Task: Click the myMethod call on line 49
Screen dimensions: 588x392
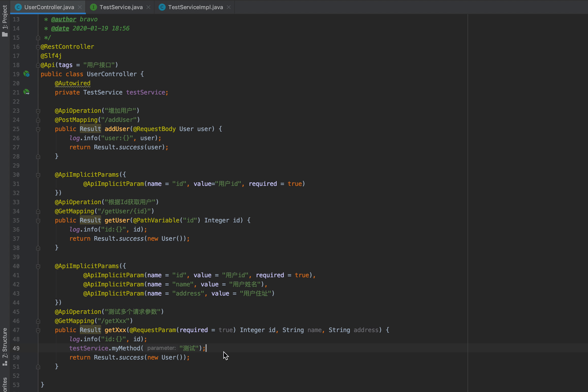Action: 126,348
